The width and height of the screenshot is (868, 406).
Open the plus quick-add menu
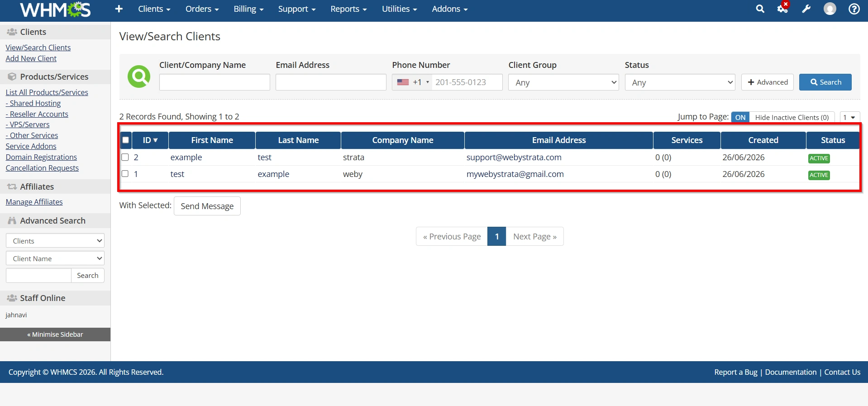tap(119, 9)
